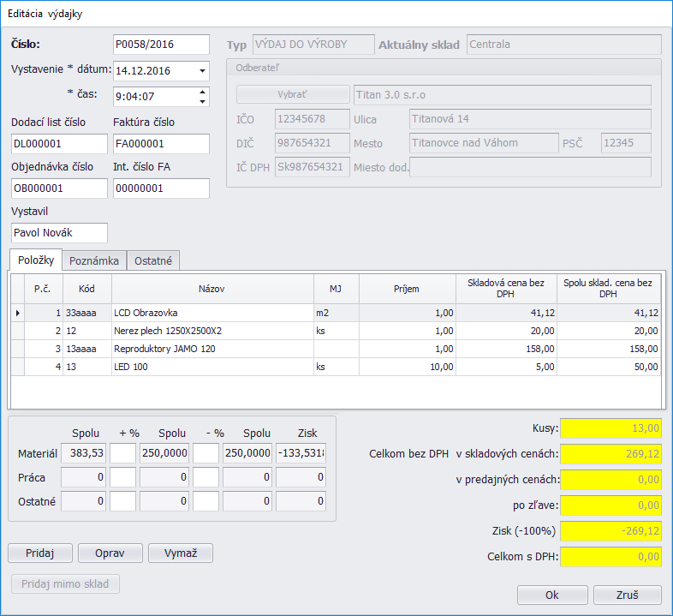Switch to the Poznámka tab
This screenshot has width=673, height=616.
[94, 260]
